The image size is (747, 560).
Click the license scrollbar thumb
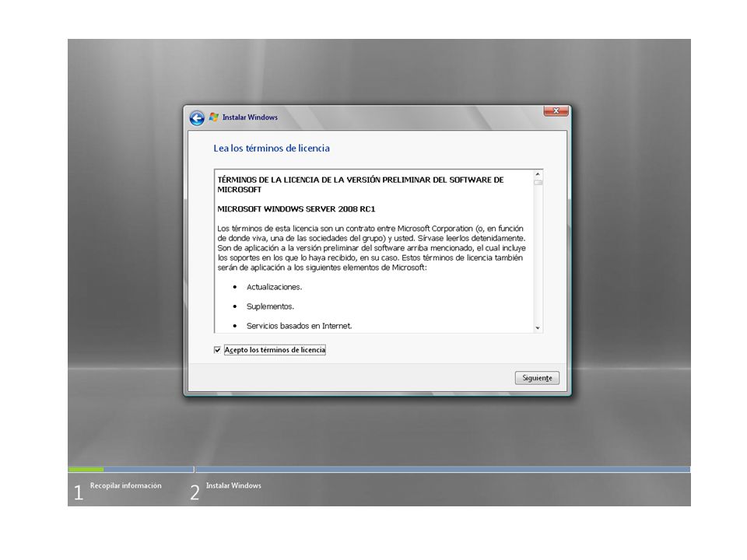538,182
